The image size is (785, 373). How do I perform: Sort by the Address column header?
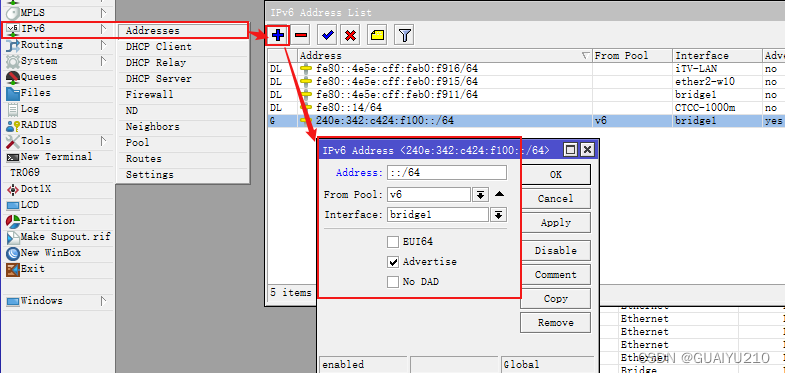445,56
